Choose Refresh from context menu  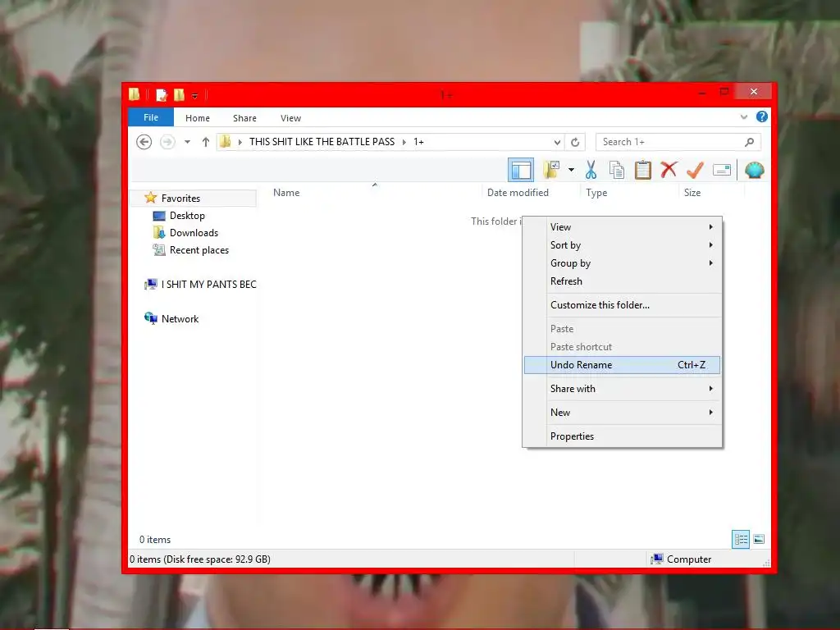pos(623,281)
